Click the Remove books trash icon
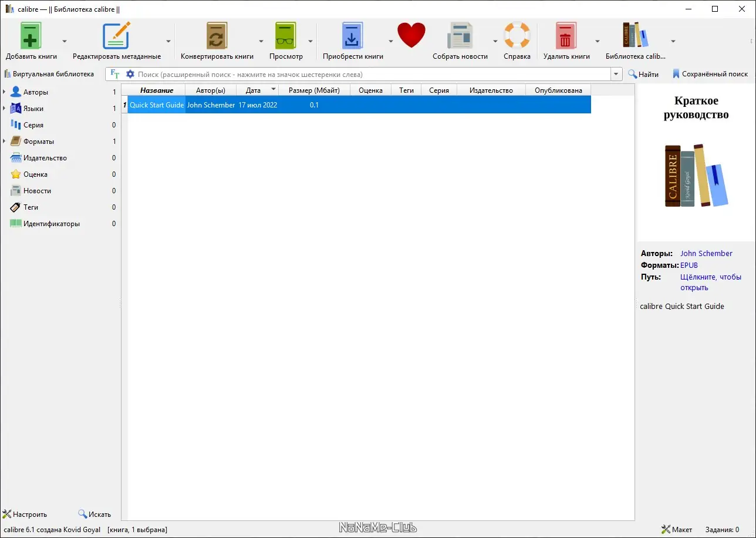756x538 pixels. tap(566, 36)
